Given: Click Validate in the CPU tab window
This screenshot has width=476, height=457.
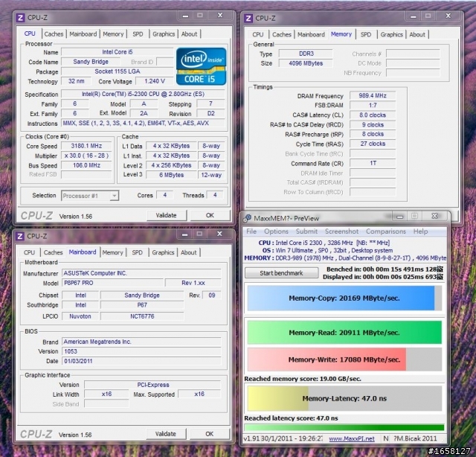Looking at the screenshot, I should click(167, 215).
